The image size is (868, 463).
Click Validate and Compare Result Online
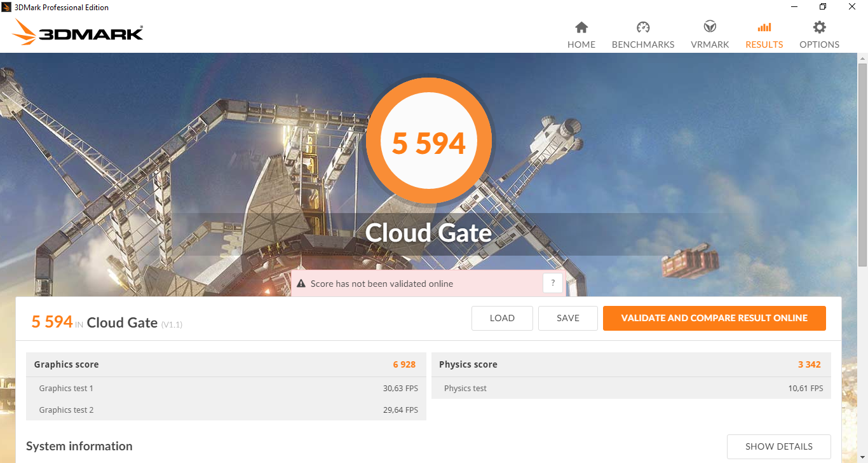(x=714, y=318)
